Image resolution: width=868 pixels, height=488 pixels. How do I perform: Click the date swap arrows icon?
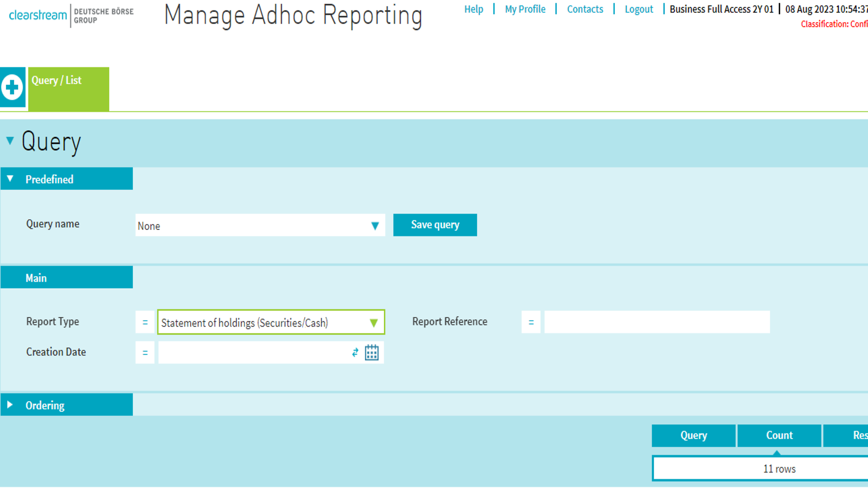pyautogui.click(x=355, y=352)
